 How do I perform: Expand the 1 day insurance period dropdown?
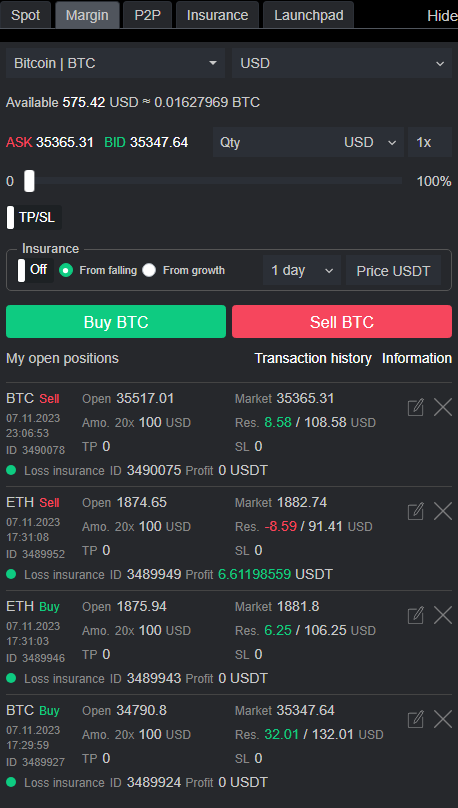(x=302, y=271)
